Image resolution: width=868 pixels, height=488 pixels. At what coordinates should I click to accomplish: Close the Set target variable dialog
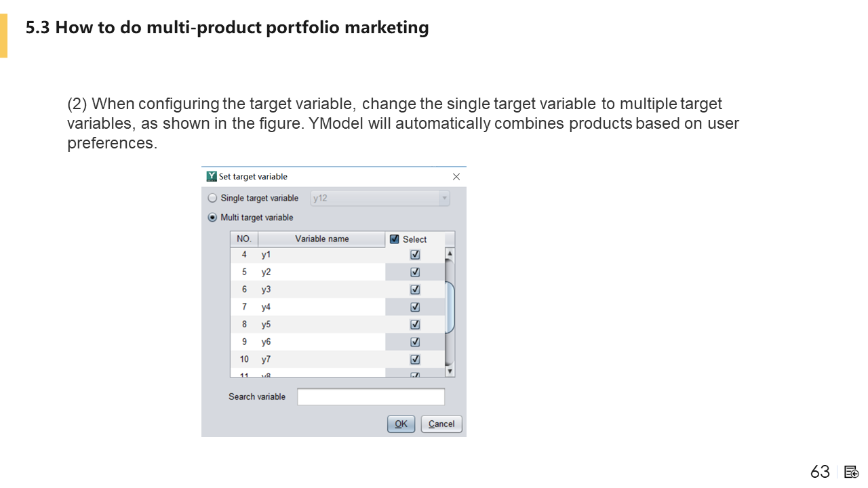[x=456, y=177]
